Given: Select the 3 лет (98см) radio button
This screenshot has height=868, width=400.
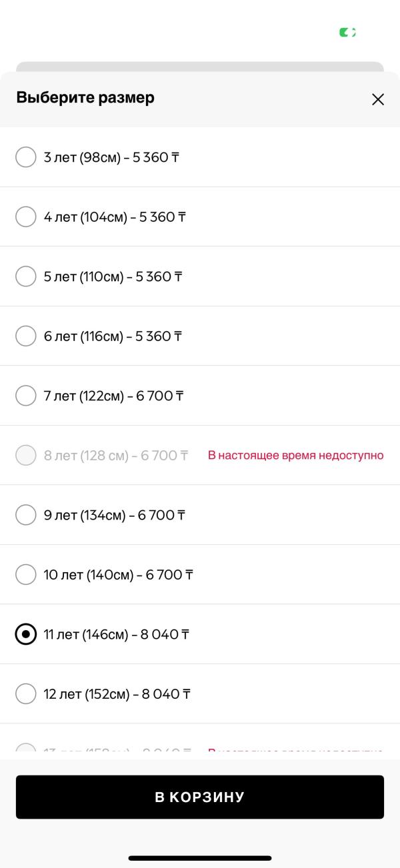Looking at the screenshot, I should pyautogui.click(x=25, y=157).
